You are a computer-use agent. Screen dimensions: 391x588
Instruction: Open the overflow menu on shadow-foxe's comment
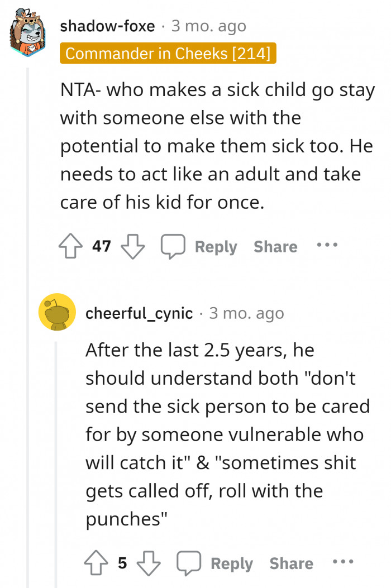327,245
